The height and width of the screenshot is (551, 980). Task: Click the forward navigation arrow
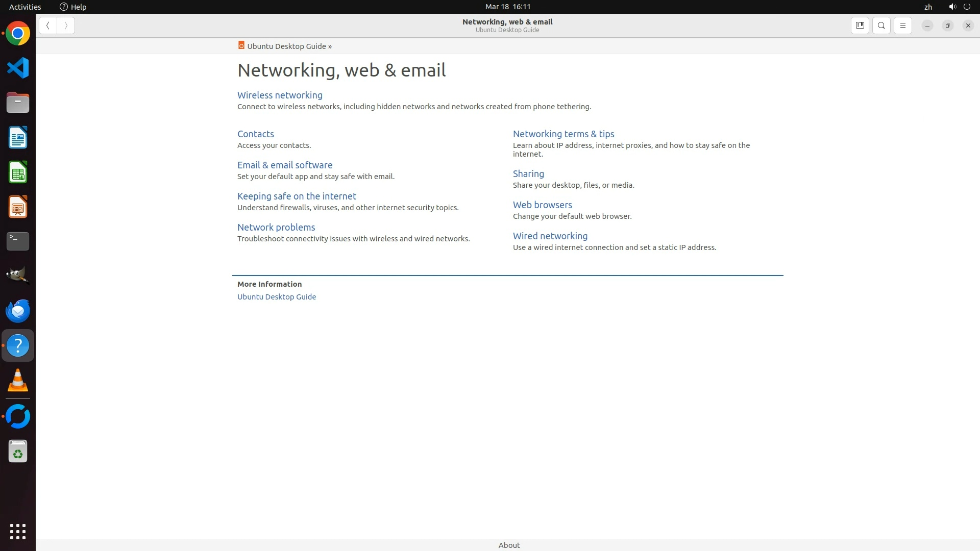coord(66,26)
